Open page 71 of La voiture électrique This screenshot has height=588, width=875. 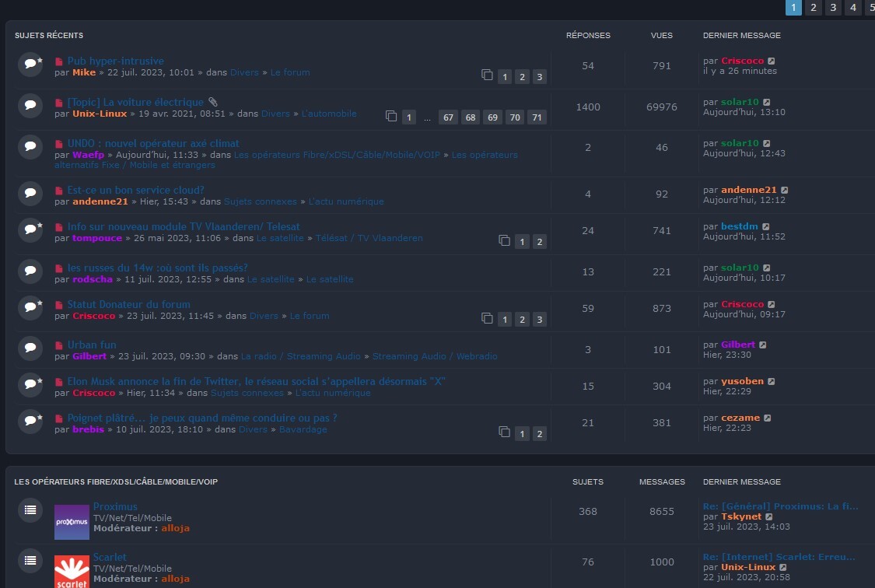[537, 117]
